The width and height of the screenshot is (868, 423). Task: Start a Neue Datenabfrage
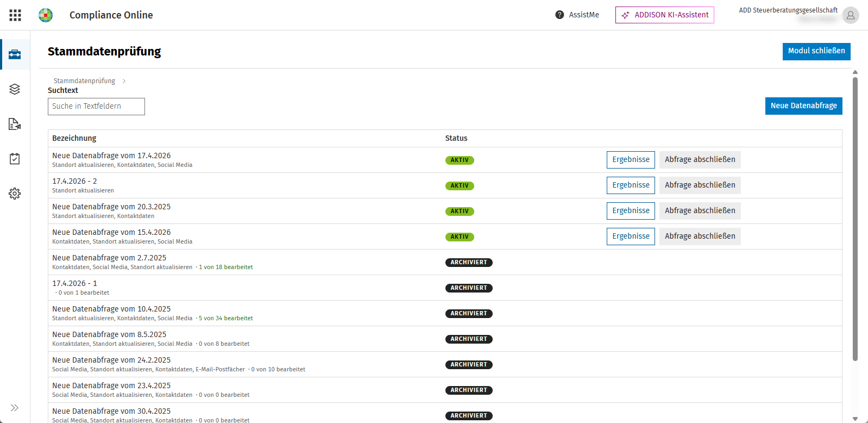pos(804,106)
